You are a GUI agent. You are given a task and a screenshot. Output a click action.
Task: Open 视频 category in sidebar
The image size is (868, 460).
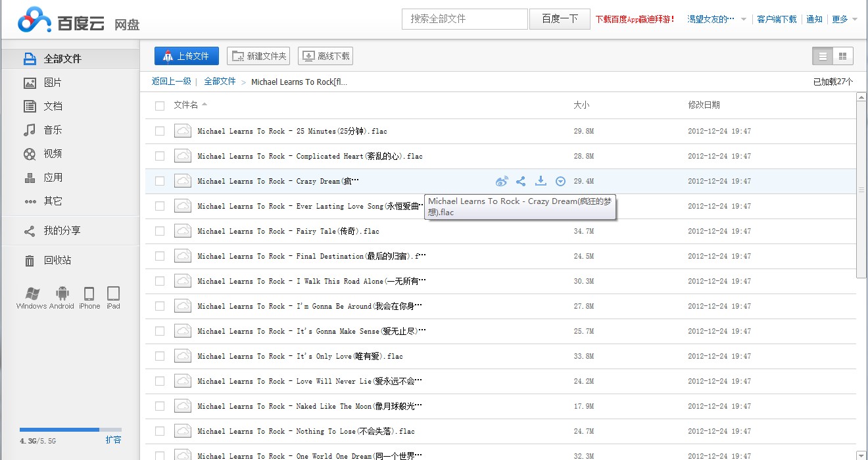pos(70,153)
